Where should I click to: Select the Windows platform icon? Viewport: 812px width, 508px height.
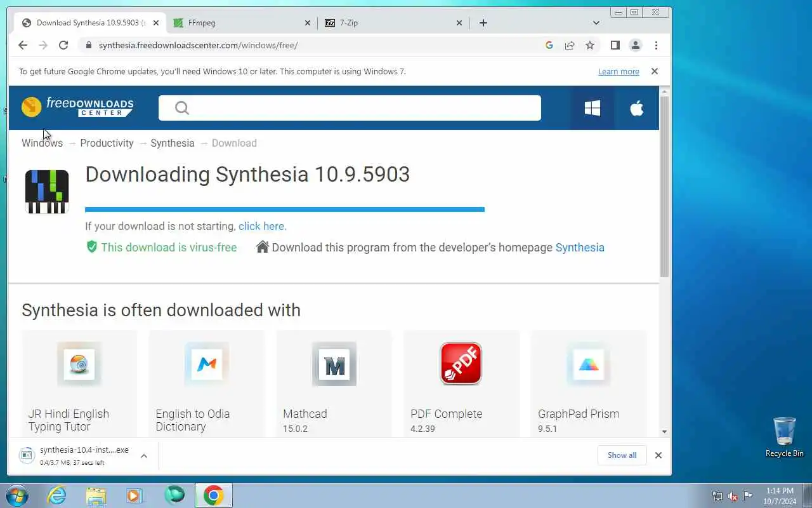click(592, 108)
